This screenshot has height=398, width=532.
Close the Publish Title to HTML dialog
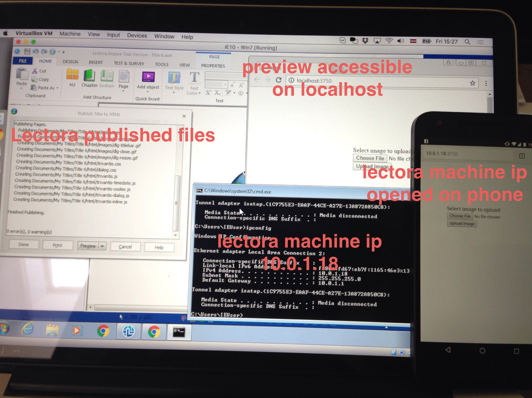pos(184,116)
